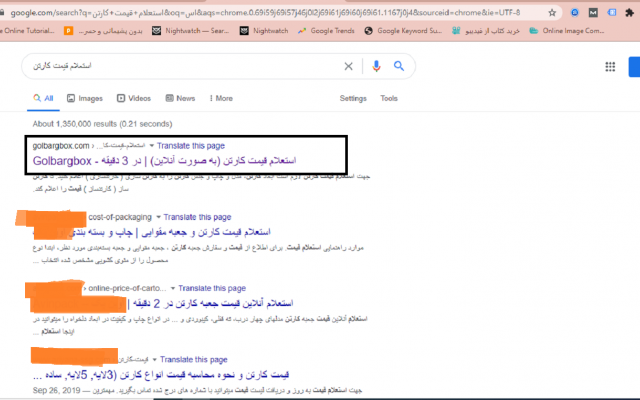This screenshot has width=640, height=400.
Task: Expand dropdown arrow beside cost-of-packaging URL
Action: [158, 217]
